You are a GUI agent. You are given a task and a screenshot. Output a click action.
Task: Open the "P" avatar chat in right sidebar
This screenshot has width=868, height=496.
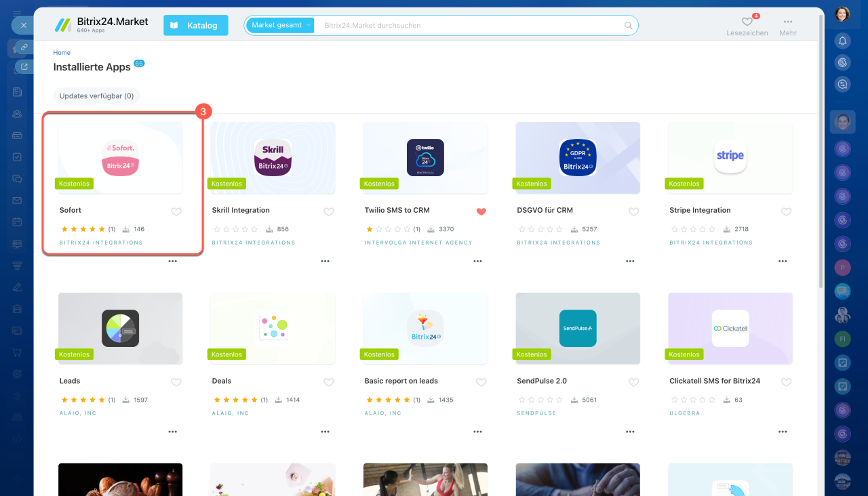(x=842, y=267)
